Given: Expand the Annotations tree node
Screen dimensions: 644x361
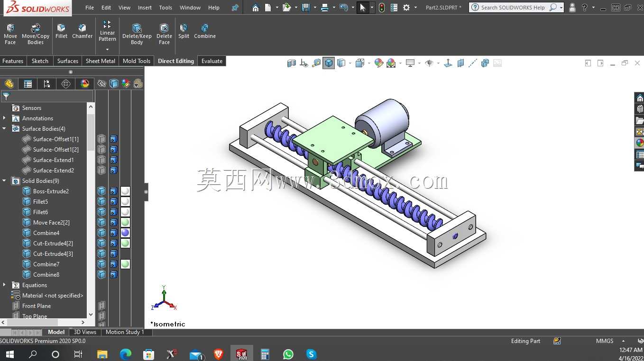Looking at the screenshot, I should pos(4,118).
